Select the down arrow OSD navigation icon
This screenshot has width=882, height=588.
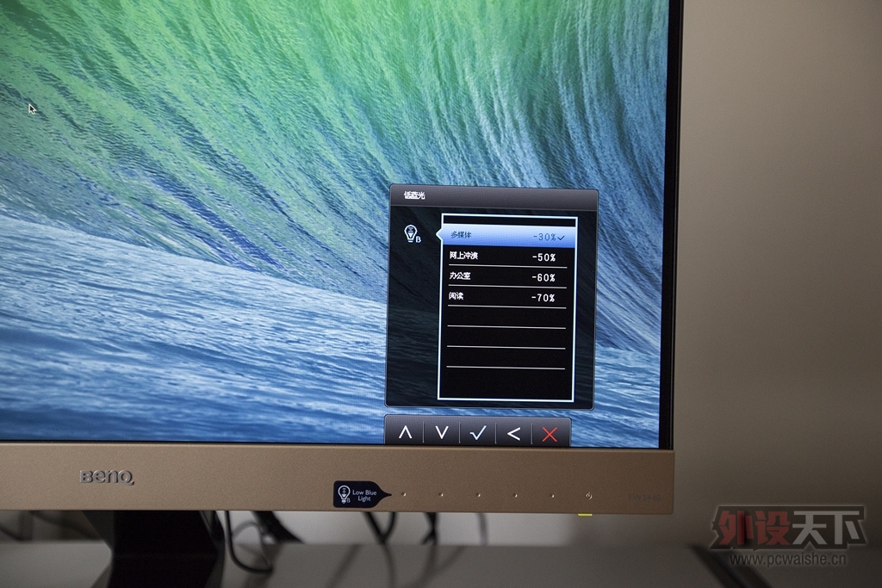coord(442,433)
